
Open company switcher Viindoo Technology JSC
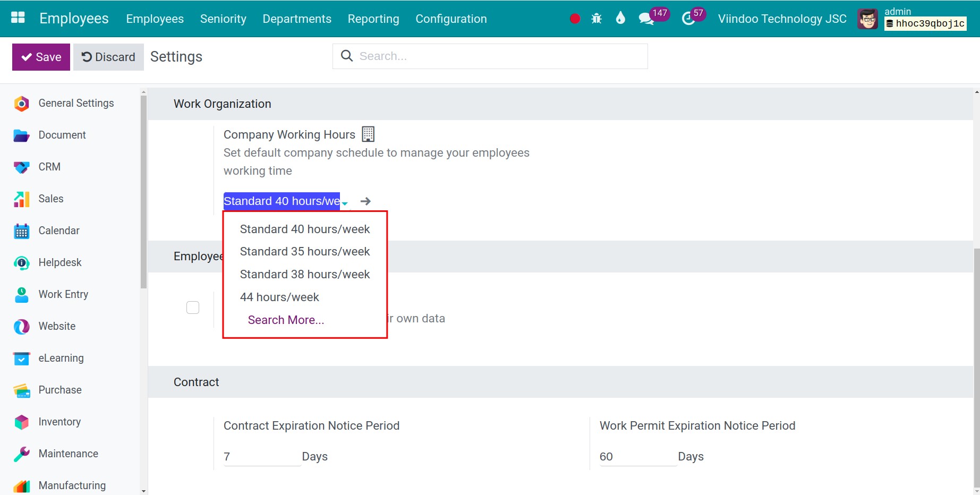pyautogui.click(x=782, y=19)
